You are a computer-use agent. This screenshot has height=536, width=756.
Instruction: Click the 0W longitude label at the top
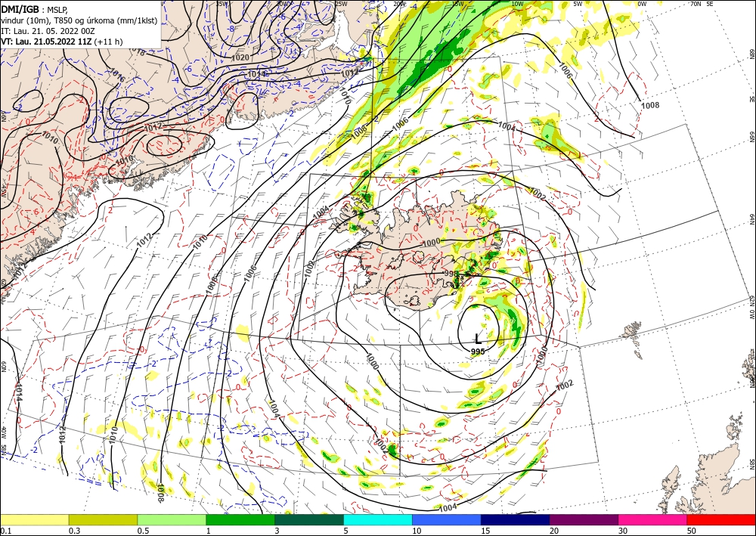pos(642,4)
